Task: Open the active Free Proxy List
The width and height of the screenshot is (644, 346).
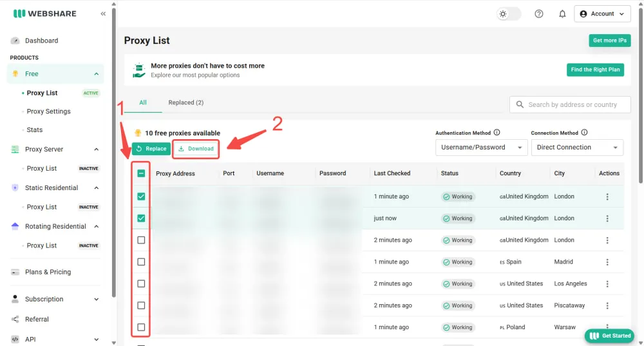Action: pos(42,93)
